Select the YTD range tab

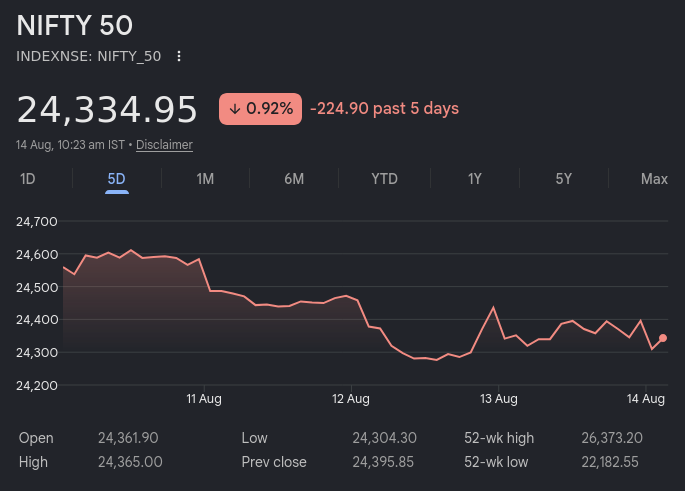tap(384, 179)
